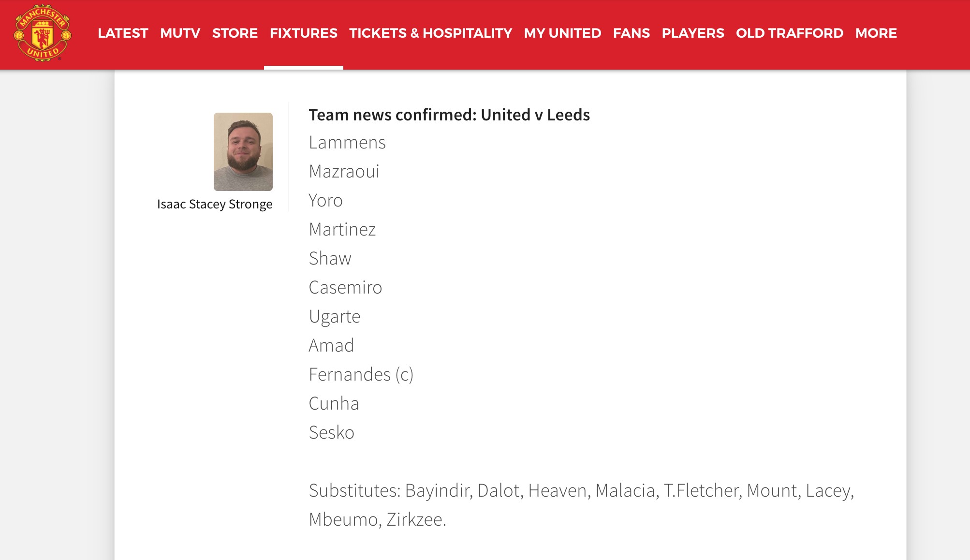Go to the MUTV section

click(180, 33)
